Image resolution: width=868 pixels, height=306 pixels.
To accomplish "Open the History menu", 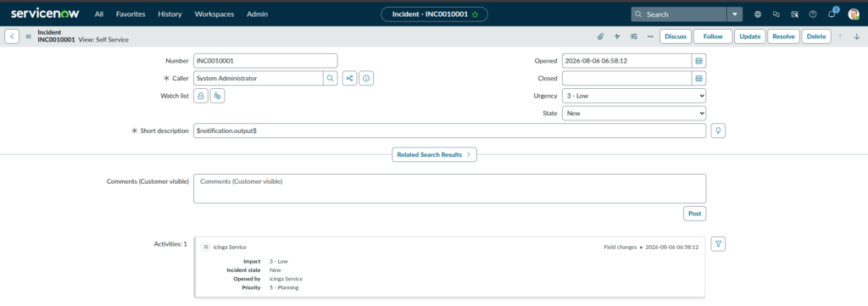I will 170,14.
